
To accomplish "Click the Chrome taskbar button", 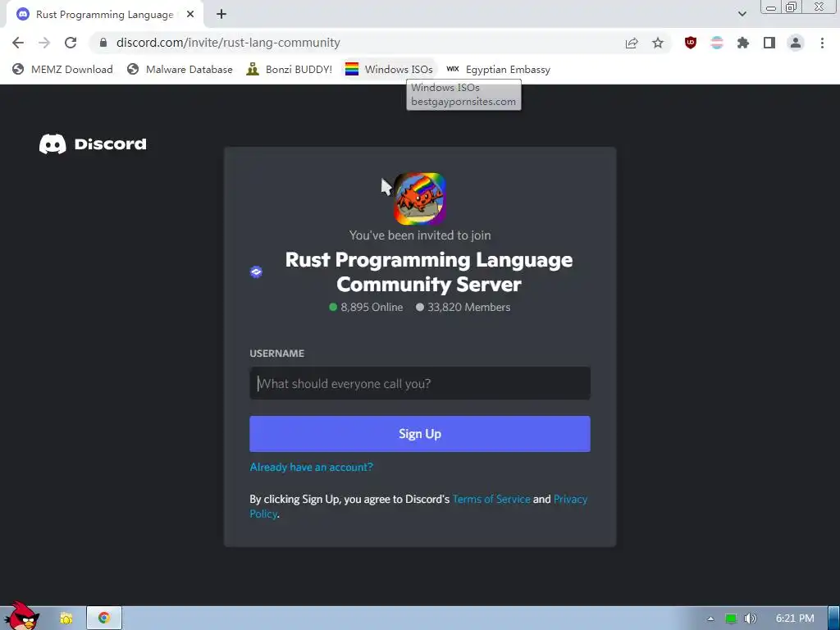I will coord(104,619).
